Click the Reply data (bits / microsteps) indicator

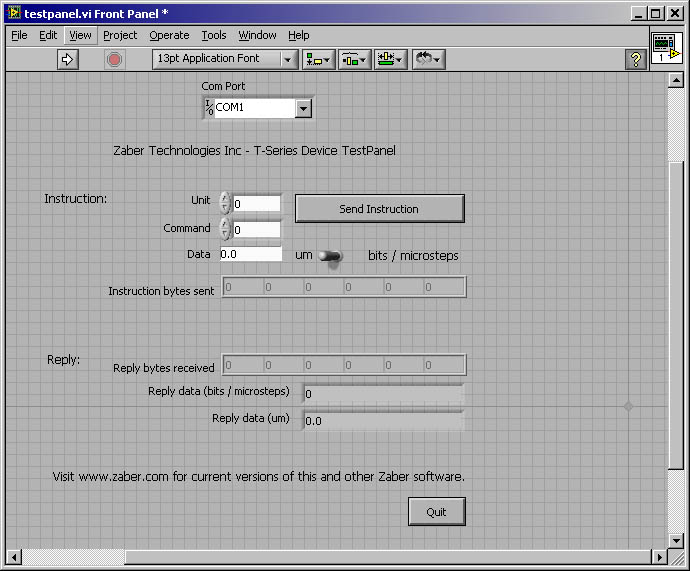pos(383,394)
